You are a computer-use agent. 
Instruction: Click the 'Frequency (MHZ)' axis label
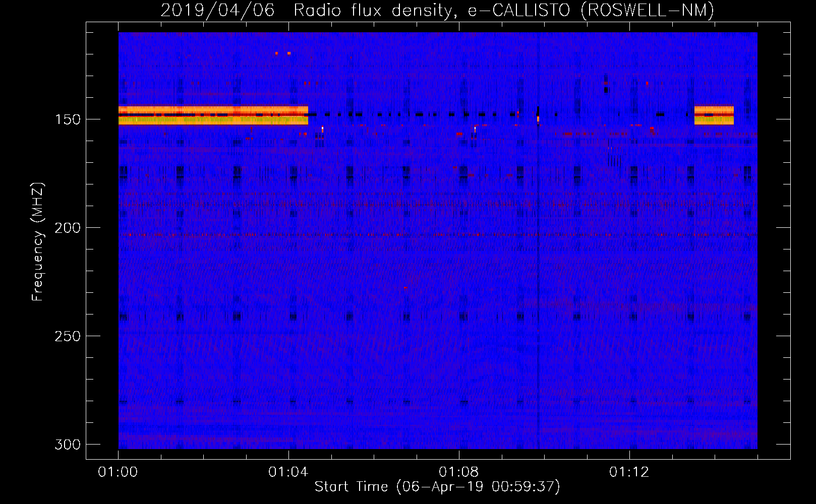click(38, 242)
